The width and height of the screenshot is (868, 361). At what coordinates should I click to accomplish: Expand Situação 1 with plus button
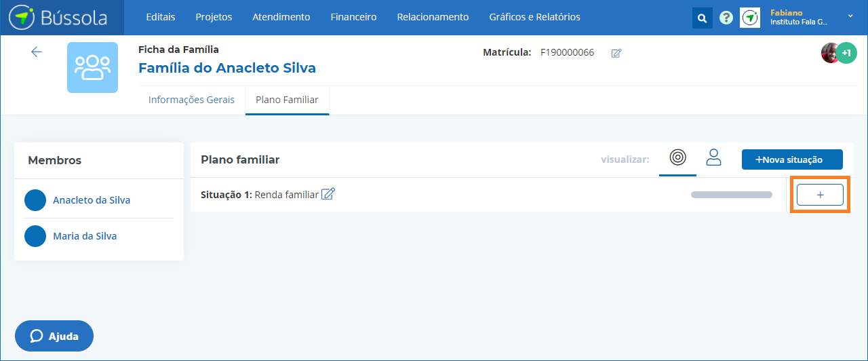(820, 195)
